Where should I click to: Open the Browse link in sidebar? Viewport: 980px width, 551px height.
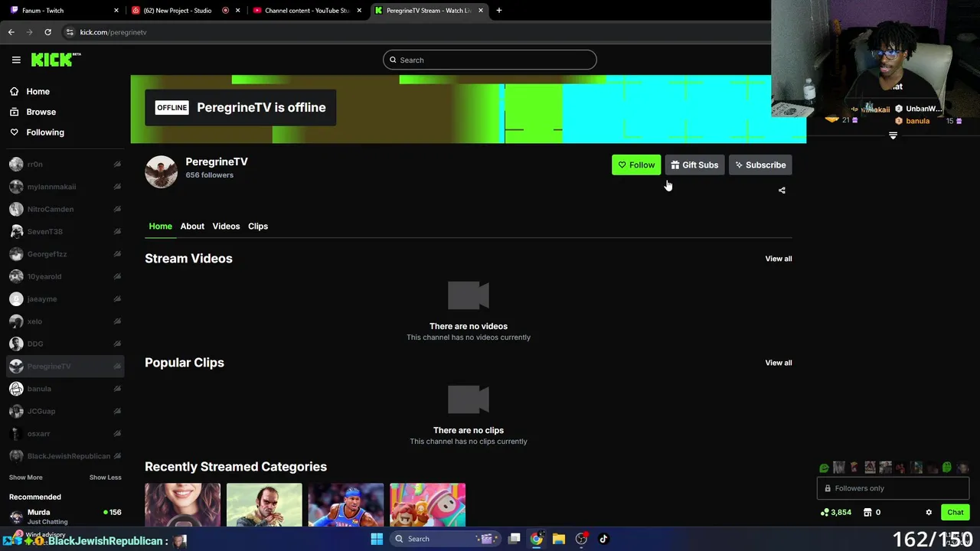click(41, 112)
